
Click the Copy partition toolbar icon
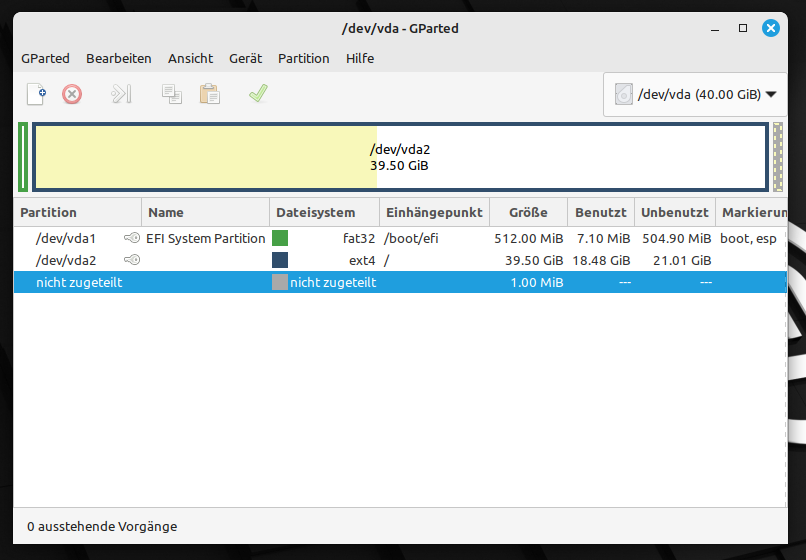172,94
